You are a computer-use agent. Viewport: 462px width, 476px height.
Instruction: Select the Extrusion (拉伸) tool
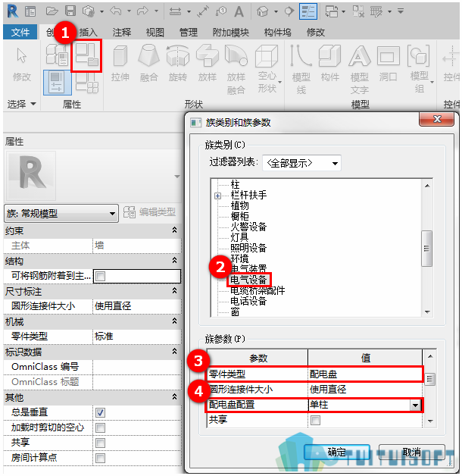(120, 64)
